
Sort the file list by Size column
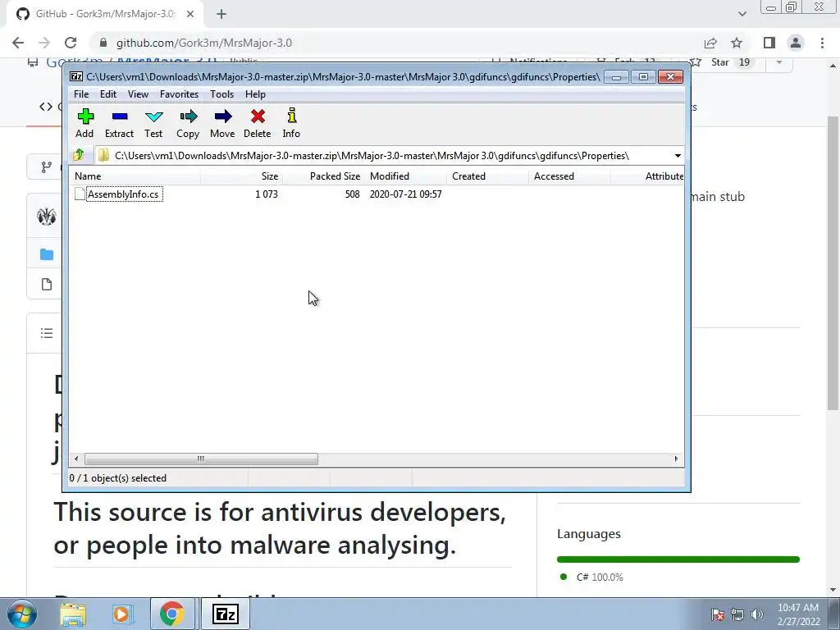pyautogui.click(x=242, y=176)
